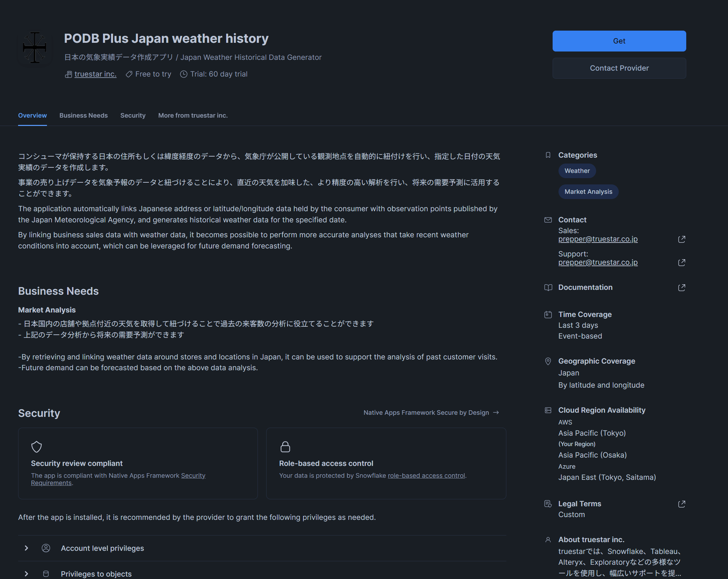Click the clock icon beside Trial: 60 day trial
The height and width of the screenshot is (579, 728).
pyautogui.click(x=184, y=74)
